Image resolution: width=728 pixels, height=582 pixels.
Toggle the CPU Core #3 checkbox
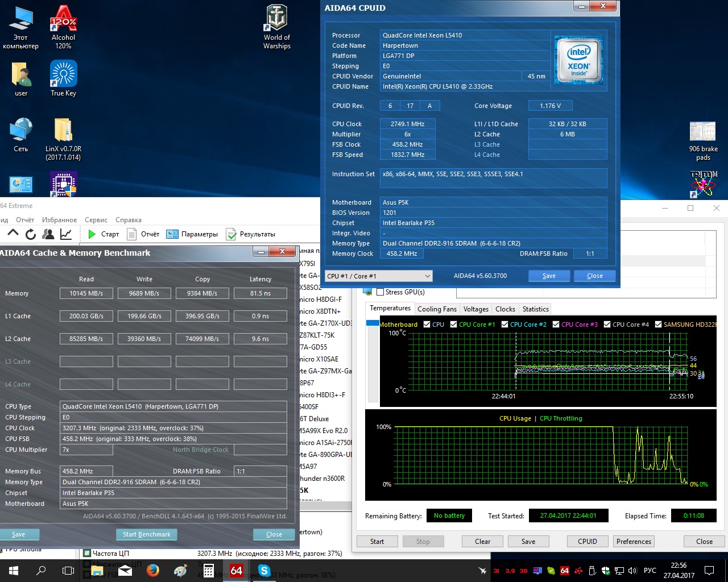coord(556,325)
